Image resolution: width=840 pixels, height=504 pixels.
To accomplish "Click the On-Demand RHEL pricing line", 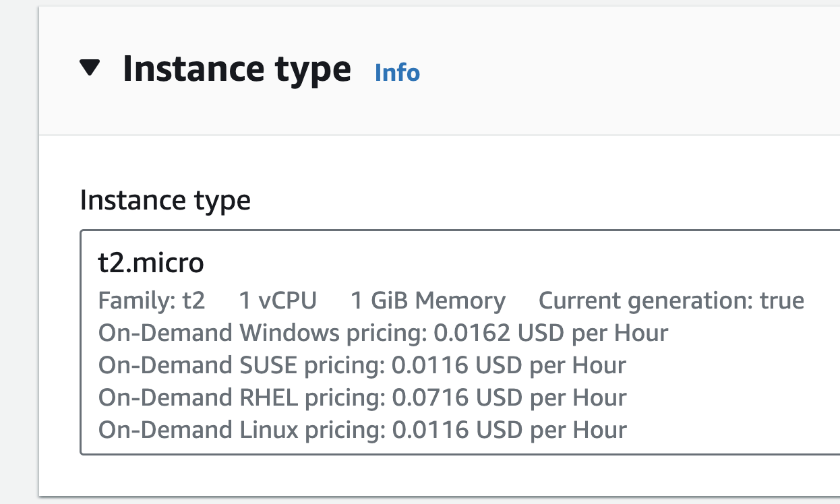I will [363, 398].
